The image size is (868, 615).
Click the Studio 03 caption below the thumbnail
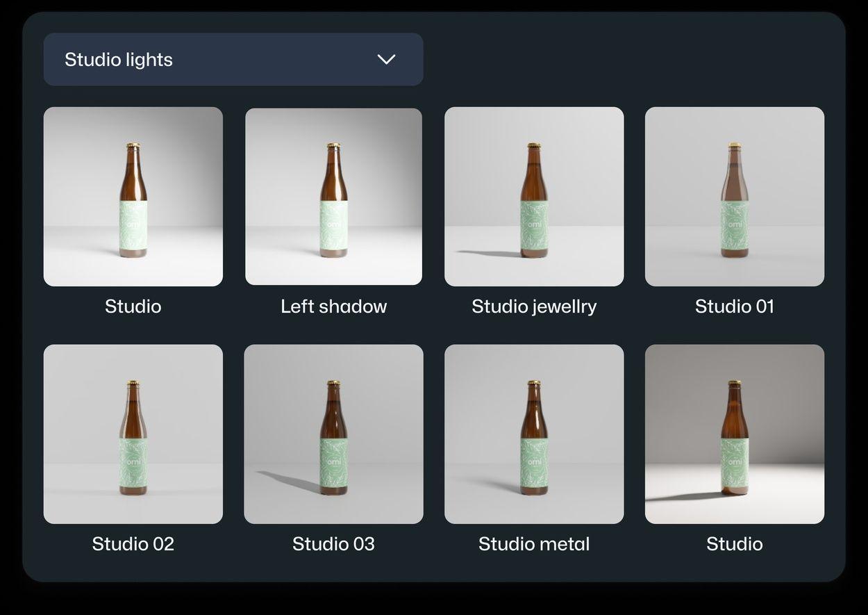pyautogui.click(x=333, y=544)
